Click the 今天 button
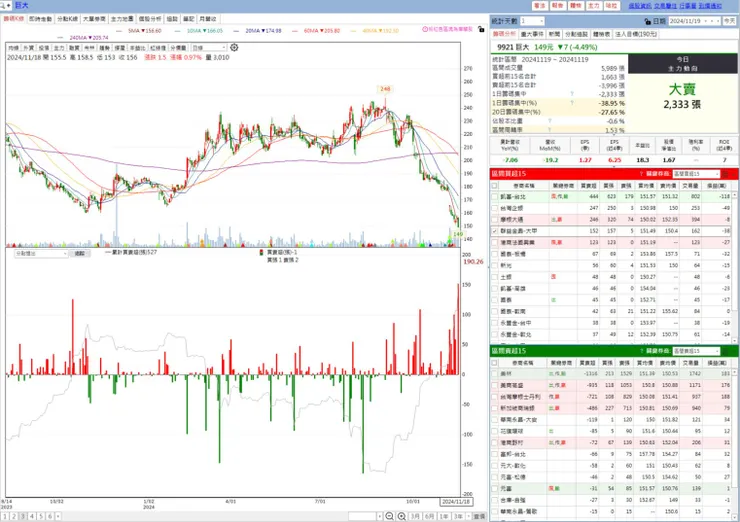The image size is (740, 522). click(x=729, y=21)
